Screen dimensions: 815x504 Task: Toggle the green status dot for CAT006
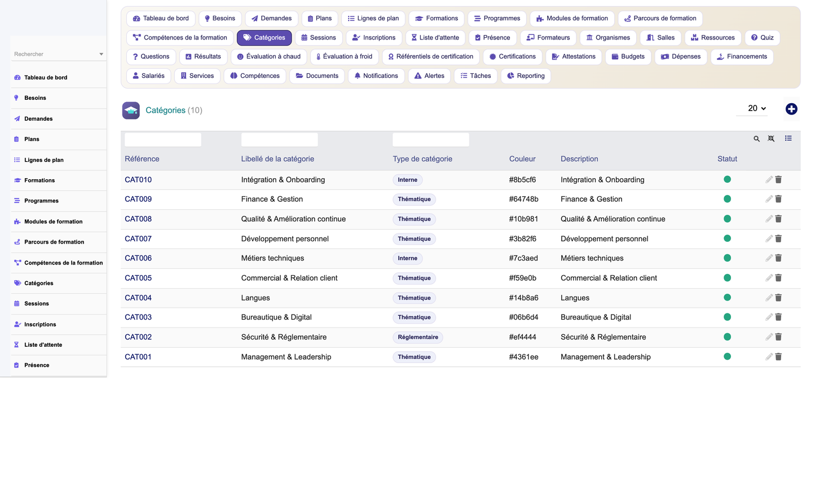(x=727, y=258)
